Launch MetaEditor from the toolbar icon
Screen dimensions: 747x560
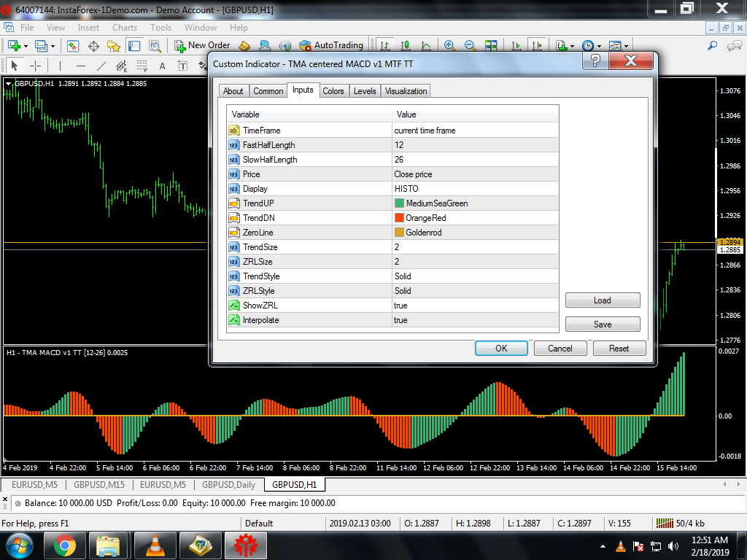point(244,46)
